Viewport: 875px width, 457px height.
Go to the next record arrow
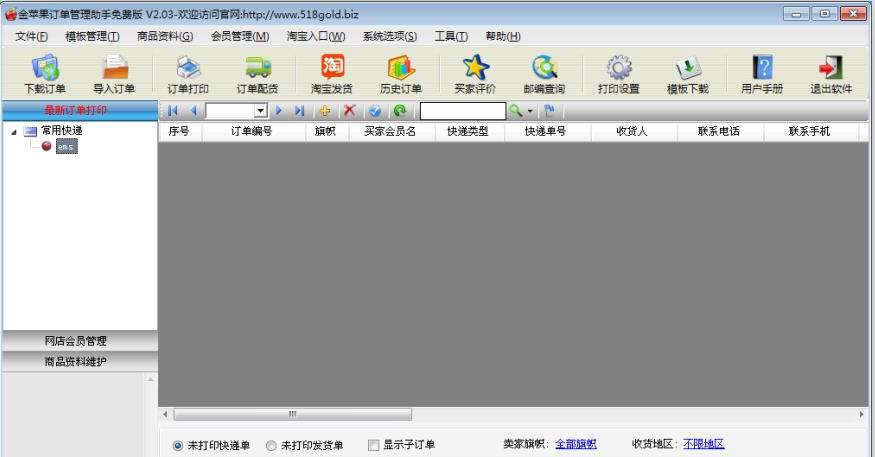(x=279, y=110)
